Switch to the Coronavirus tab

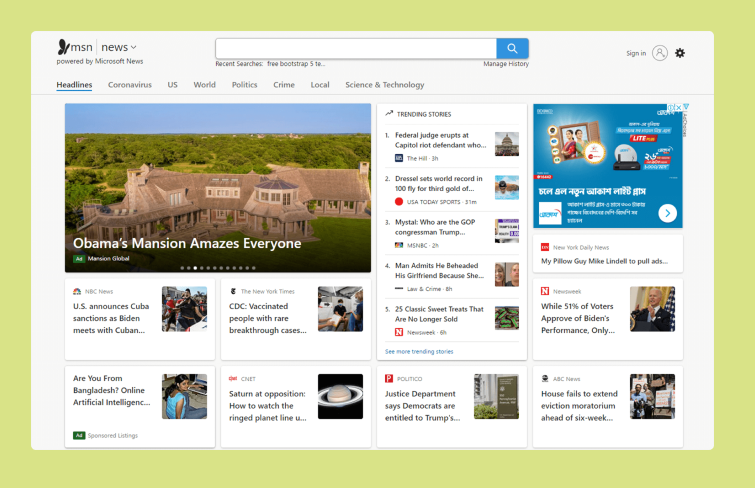130,85
